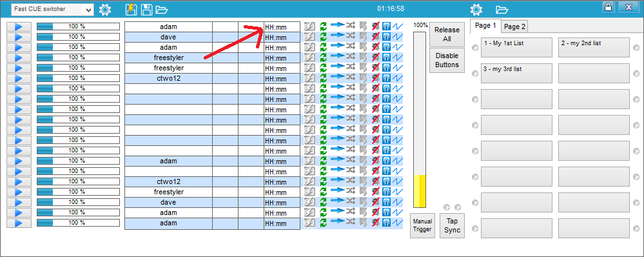The width and height of the screenshot is (644, 257).
Task: Click sawtooth icon in upper ctwo12 row
Action: pos(398,78)
